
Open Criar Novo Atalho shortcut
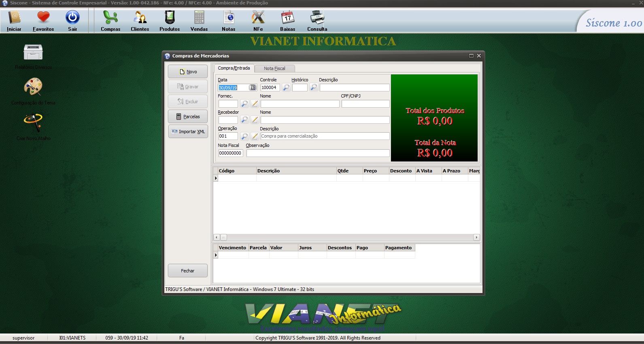tap(33, 127)
